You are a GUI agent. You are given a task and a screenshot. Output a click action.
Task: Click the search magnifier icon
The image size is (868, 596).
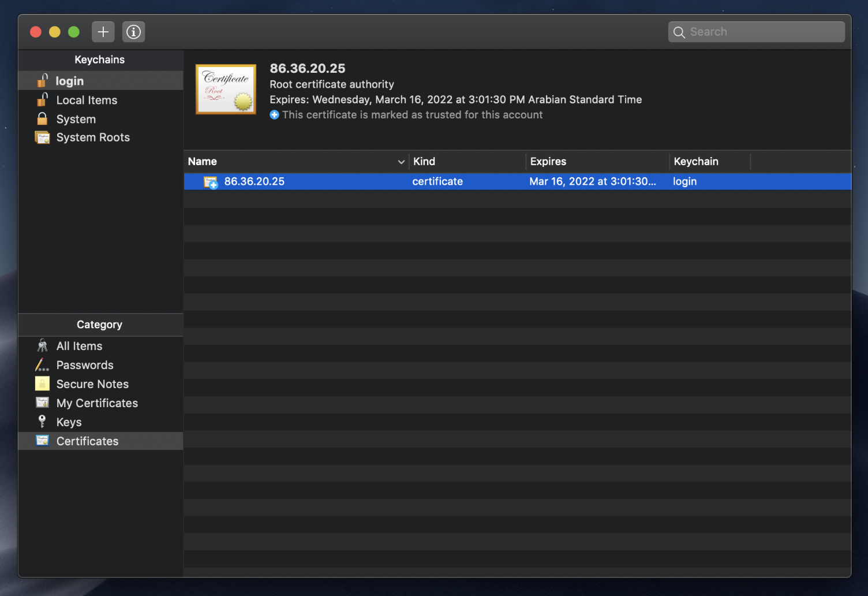(679, 32)
